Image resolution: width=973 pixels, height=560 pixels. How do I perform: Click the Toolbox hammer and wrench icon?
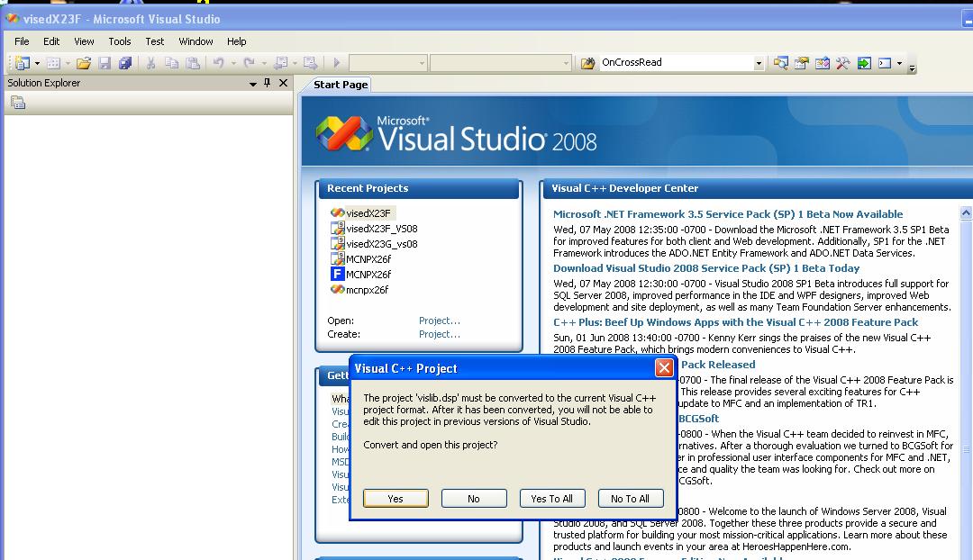pos(842,63)
